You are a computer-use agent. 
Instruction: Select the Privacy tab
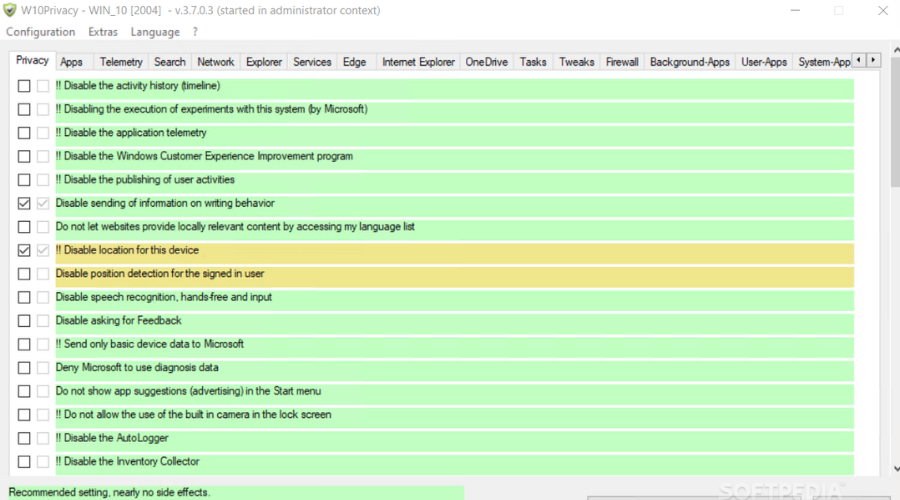[x=32, y=60]
